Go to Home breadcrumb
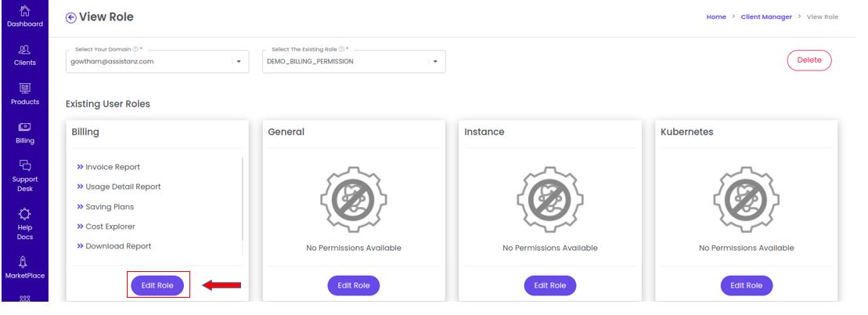868x315 pixels. 716,17
